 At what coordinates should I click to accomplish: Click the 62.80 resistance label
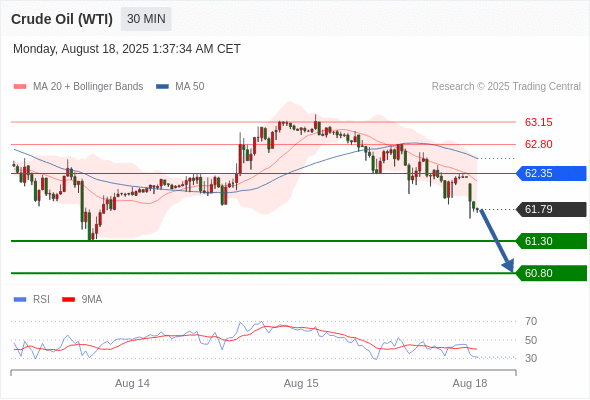538,144
